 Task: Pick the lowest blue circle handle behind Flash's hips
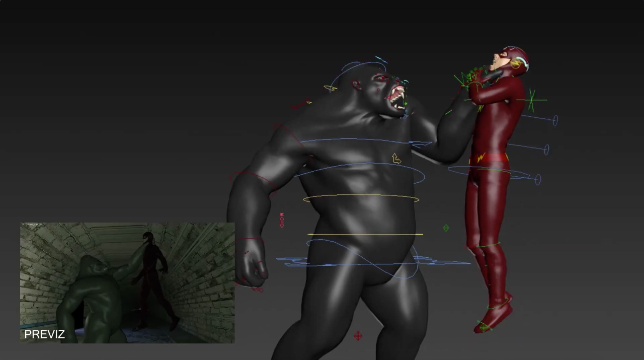(538, 179)
